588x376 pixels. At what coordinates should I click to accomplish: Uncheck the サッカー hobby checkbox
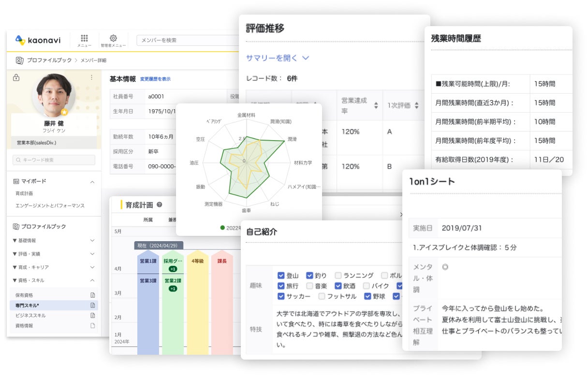(281, 296)
